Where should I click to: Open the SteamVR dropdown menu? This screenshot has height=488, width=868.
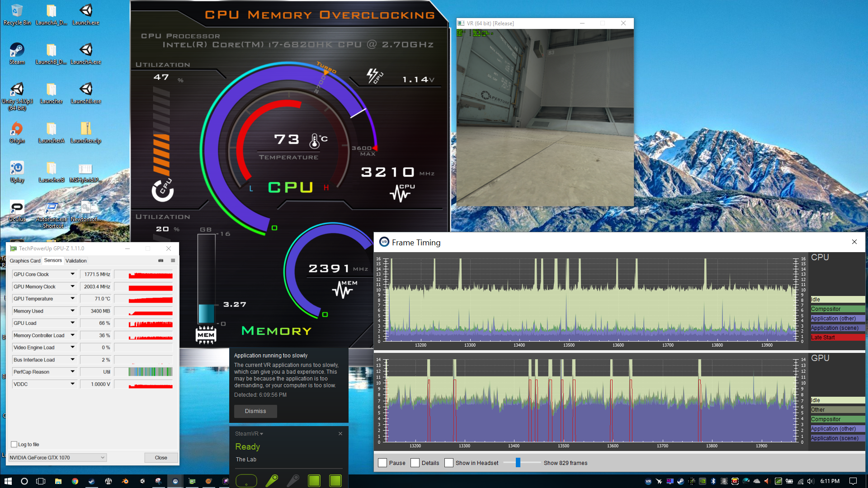[x=249, y=433]
